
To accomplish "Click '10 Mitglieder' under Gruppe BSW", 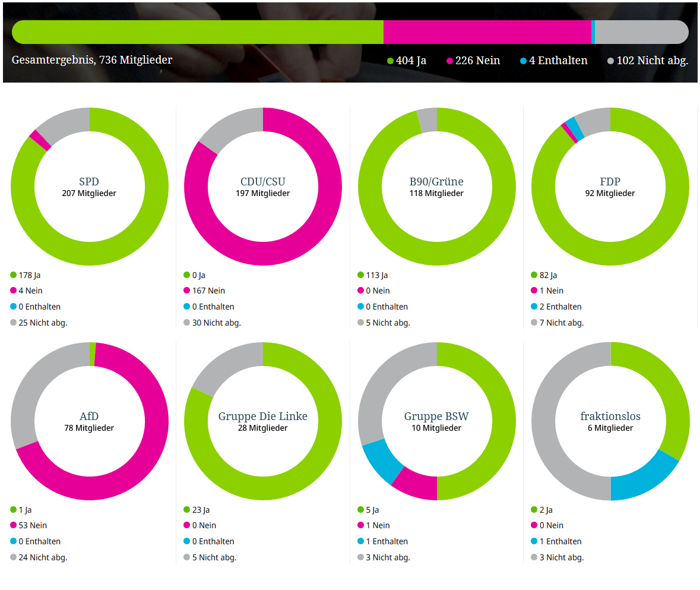I will (x=436, y=428).
